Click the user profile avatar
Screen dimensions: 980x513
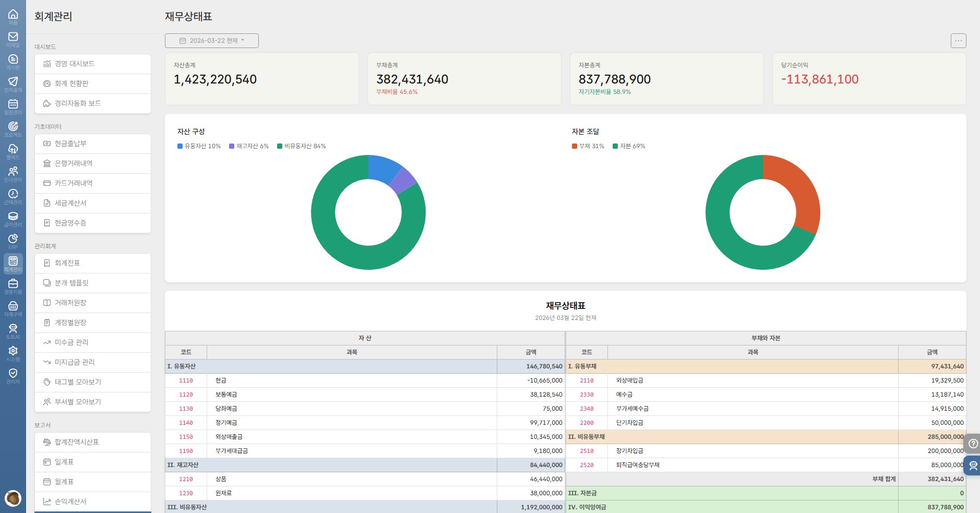(13, 498)
